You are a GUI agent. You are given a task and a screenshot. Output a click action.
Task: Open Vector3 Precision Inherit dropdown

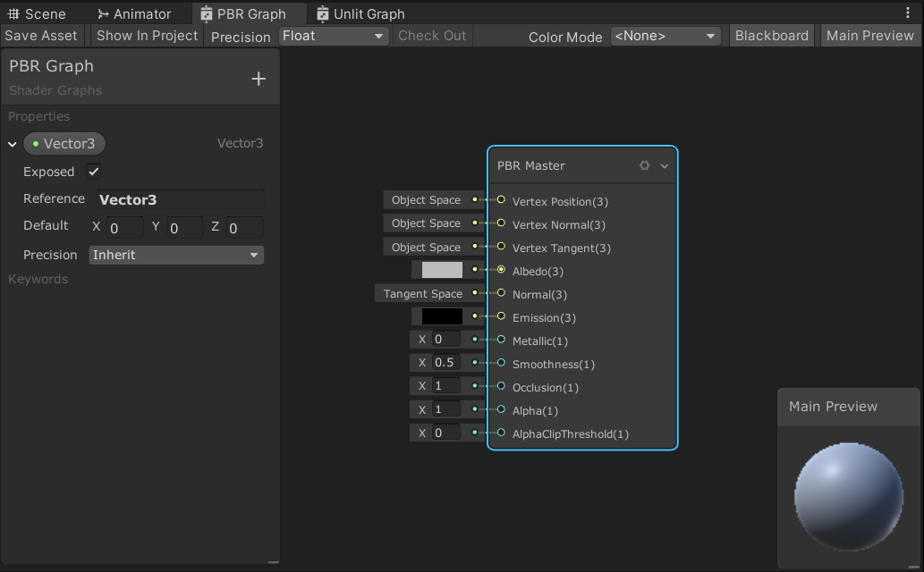pyautogui.click(x=175, y=255)
